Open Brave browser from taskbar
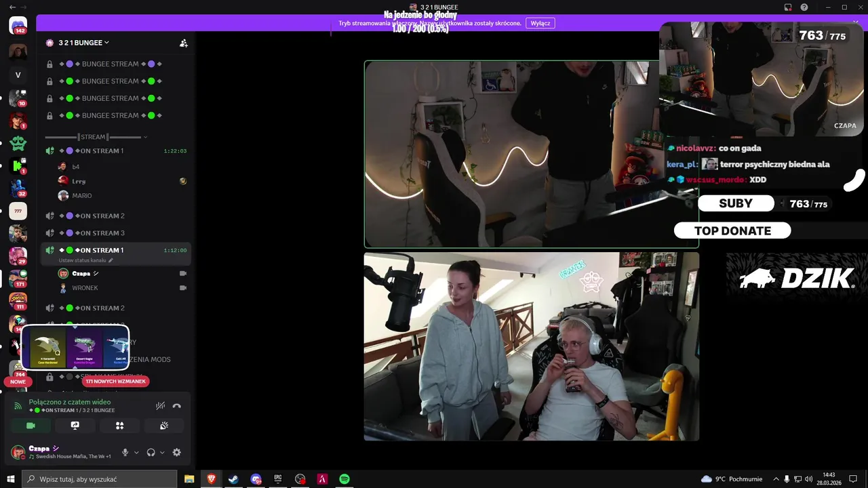Viewport: 868px width, 488px height. coord(211,479)
